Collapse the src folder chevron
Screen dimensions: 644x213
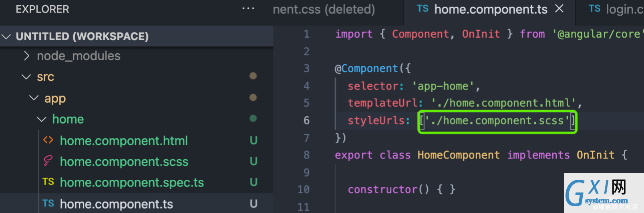(x=26, y=77)
